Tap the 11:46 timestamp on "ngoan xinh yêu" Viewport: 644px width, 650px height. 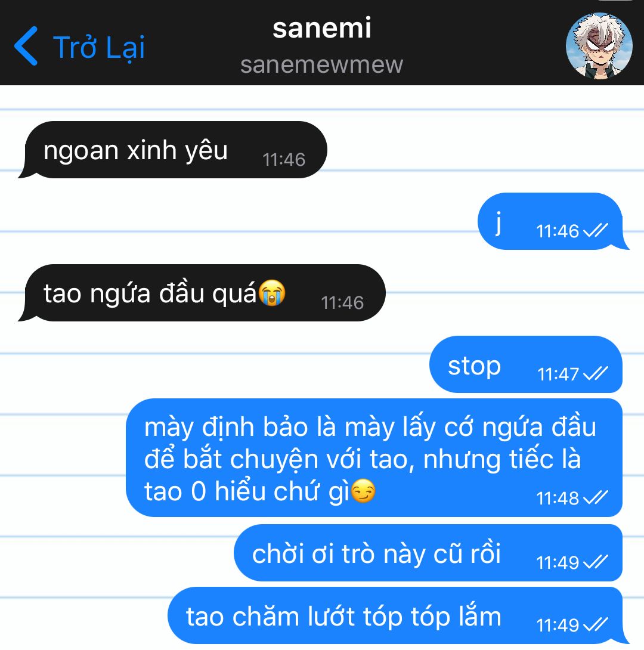pyautogui.click(x=284, y=160)
